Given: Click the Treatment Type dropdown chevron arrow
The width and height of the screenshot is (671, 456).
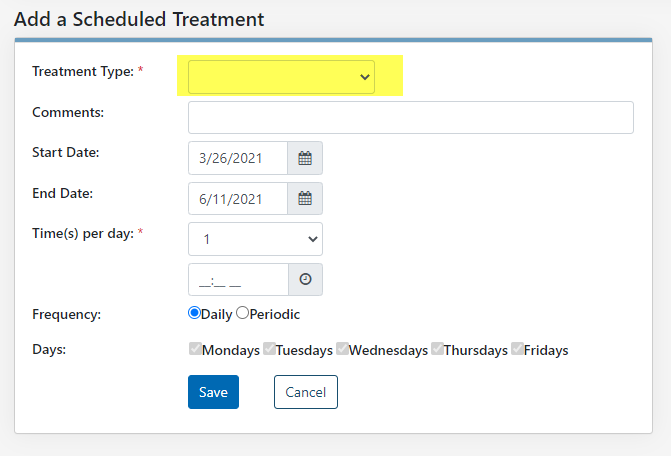Looking at the screenshot, I should coord(365,77).
